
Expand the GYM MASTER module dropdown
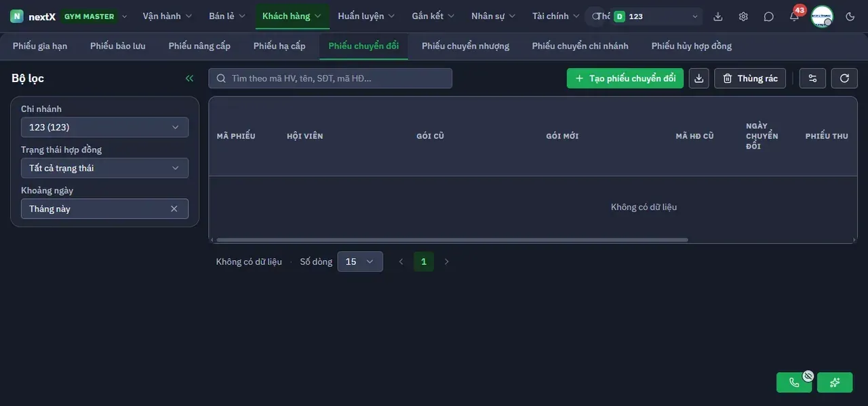95,16
